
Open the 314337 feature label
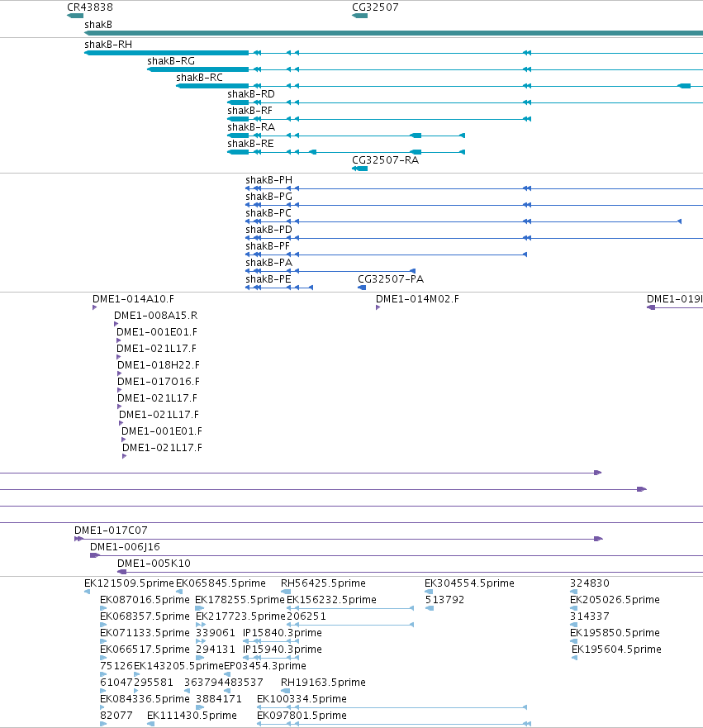click(x=589, y=616)
